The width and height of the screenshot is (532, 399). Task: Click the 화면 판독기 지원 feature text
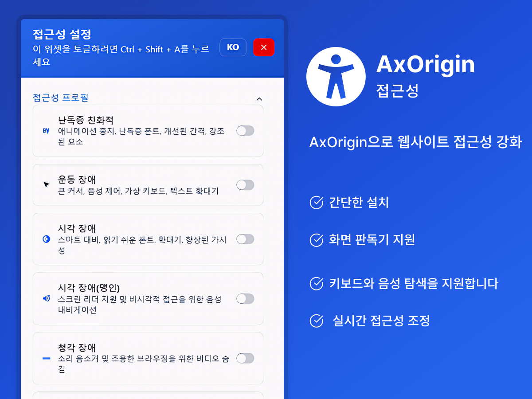[x=372, y=240]
